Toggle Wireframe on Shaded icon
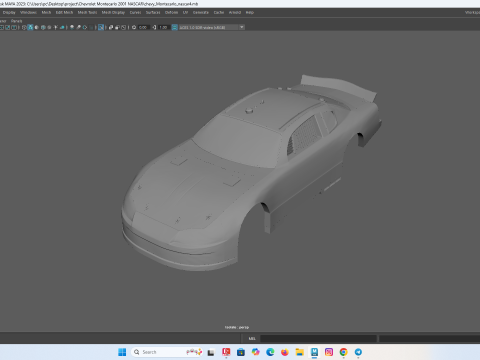 pos(43,27)
